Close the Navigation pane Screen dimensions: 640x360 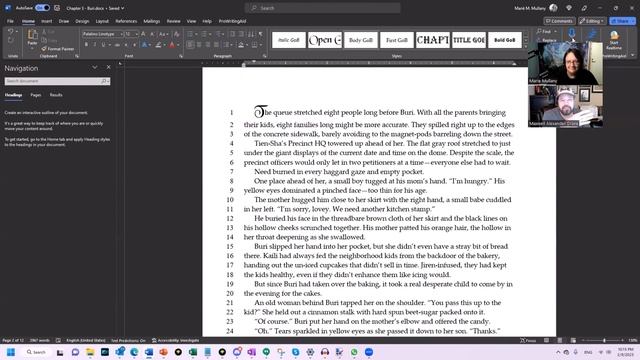[109, 67]
